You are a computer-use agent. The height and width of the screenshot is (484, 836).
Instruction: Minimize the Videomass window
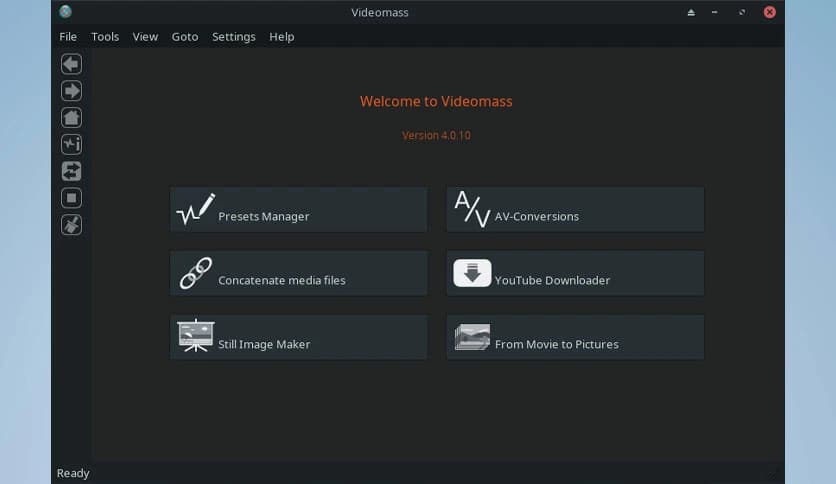tap(714, 12)
